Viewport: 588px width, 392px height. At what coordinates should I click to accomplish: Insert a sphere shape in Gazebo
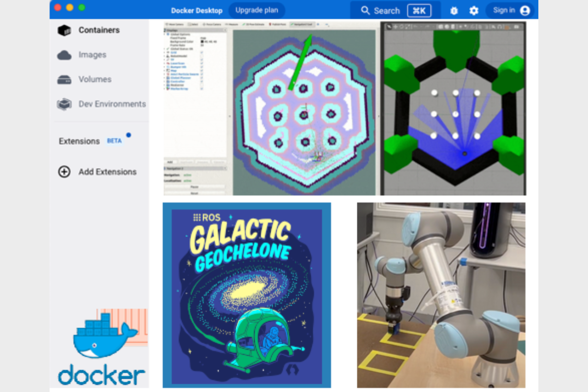pyautogui.click(x=447, y=27)
